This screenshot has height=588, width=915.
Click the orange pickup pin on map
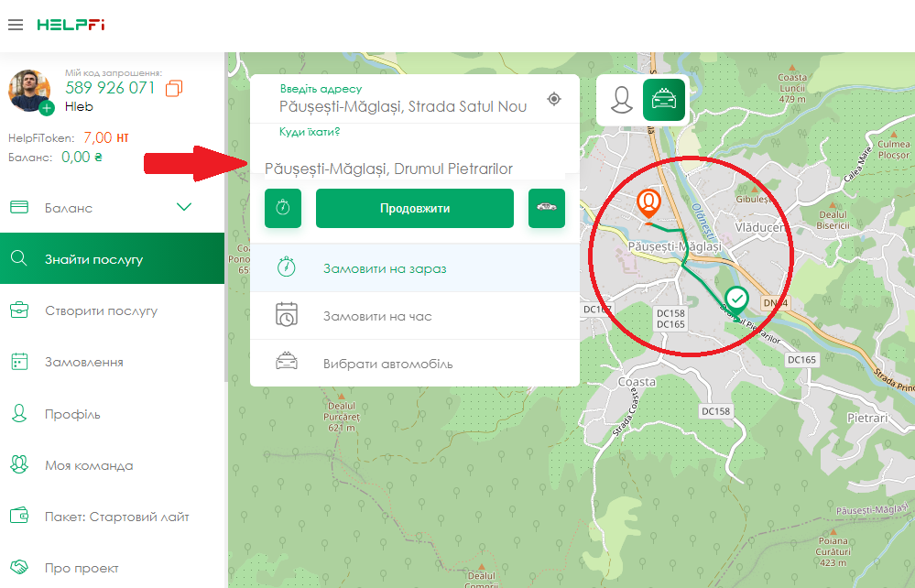pos(649,202)
